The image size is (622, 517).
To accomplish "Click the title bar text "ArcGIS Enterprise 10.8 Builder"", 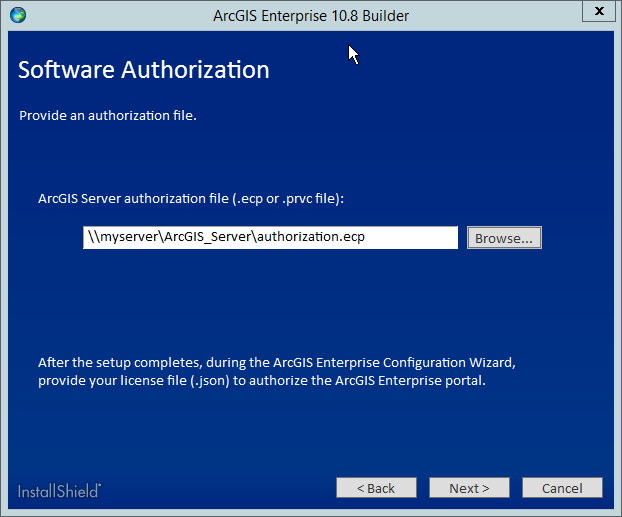I will (311, 15).
